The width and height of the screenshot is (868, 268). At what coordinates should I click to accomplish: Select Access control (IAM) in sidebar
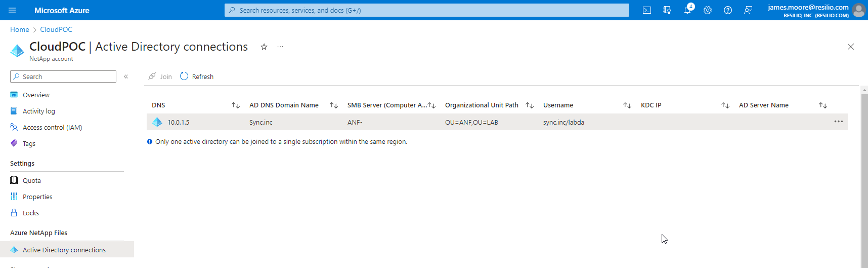(52, 127)
